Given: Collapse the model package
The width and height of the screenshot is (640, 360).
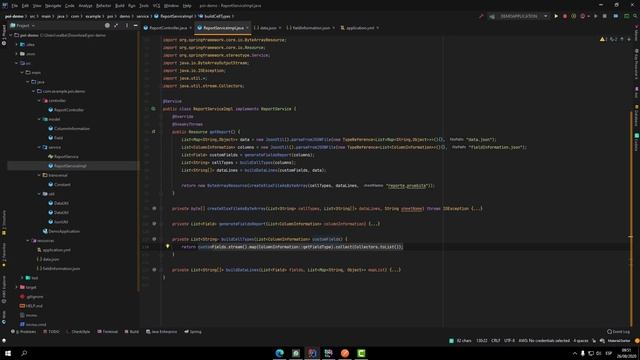Looking at the screenshot, I should pos(40,119).
